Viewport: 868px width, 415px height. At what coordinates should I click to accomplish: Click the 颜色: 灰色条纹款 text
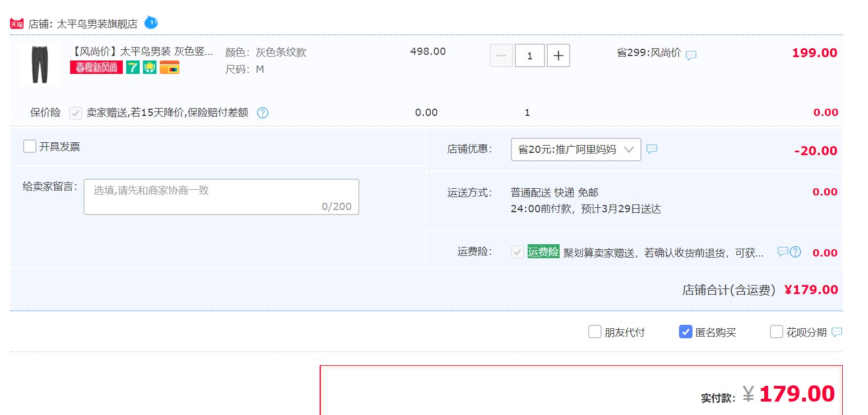(266, 53)
